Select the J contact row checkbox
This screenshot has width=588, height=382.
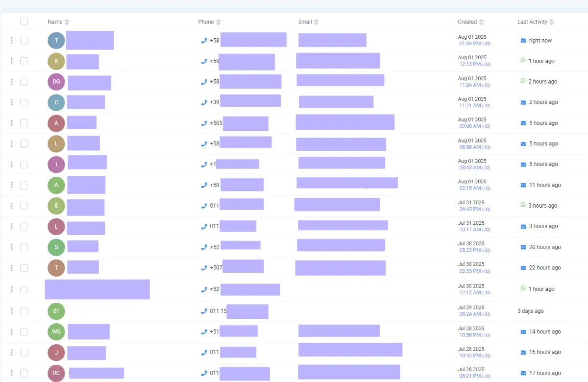[x=24, y=352]
